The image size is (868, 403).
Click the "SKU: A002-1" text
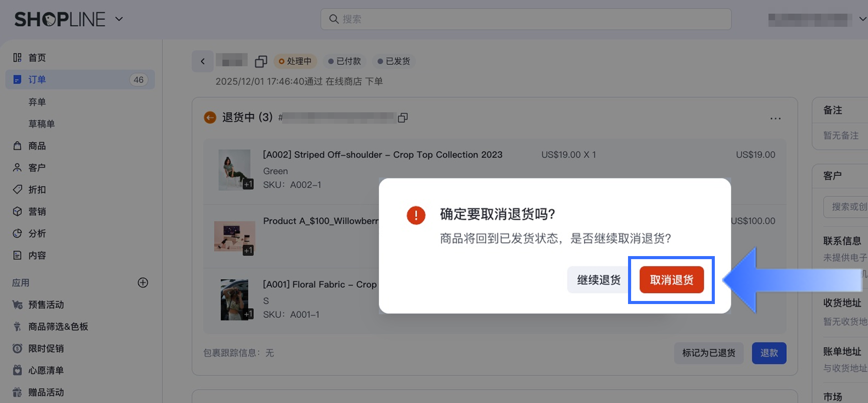(x=292, y=185)
